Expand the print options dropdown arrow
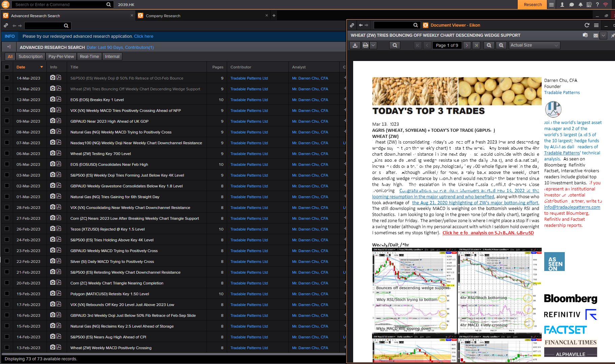 (x=373, y=45)
